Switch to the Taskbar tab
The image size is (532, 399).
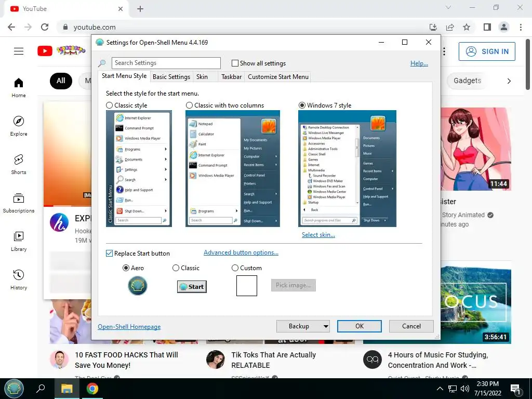pyautogui.click(x=231, y=77)
